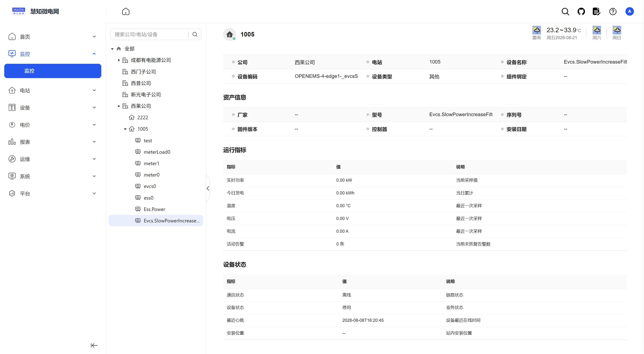Open the home icon in top bar
Viewport: 644px width, 354px height.
[125, 11]
